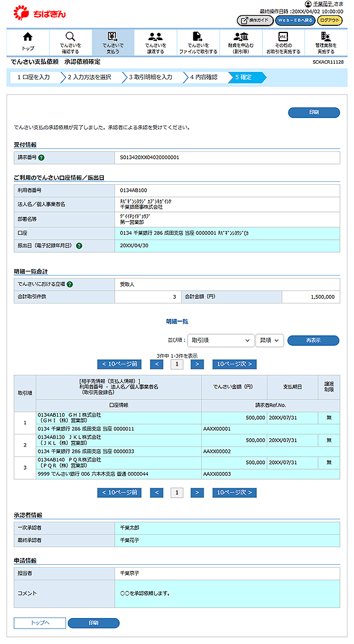Image resolution: width=354 pixels, height=644 pixels.
Task: Open 管理業務を実施する menu
Action: 326,43
